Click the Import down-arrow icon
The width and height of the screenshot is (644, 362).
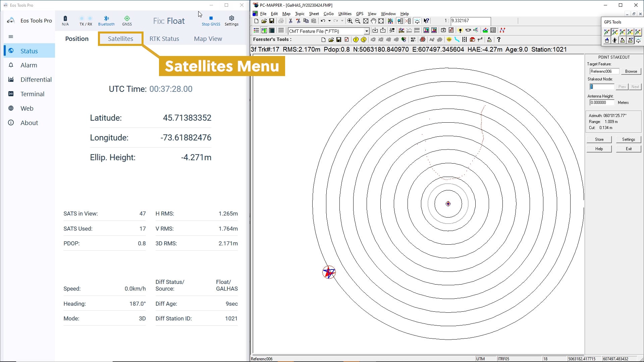[375, 31]
